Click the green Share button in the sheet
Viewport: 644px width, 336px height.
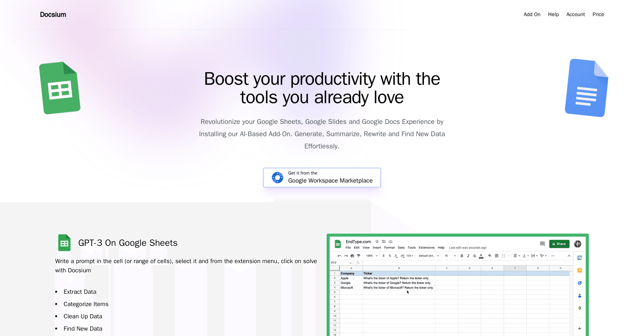tap(559, 244)
